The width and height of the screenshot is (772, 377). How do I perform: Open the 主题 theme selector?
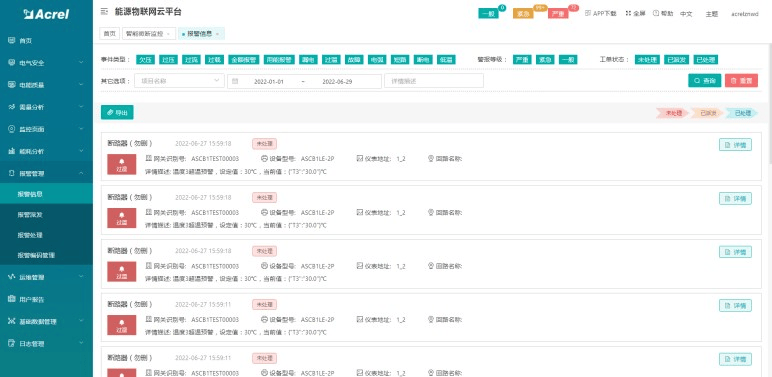(711, 14)
